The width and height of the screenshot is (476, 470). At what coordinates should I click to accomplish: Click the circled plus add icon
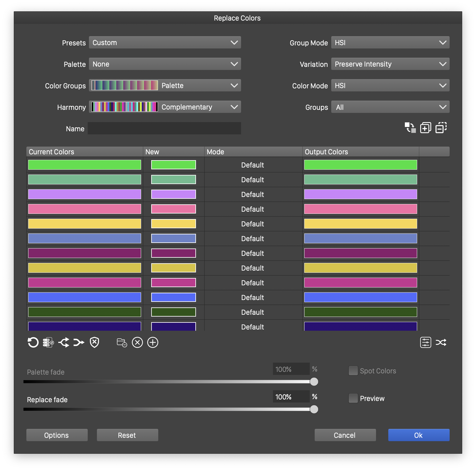153,342
